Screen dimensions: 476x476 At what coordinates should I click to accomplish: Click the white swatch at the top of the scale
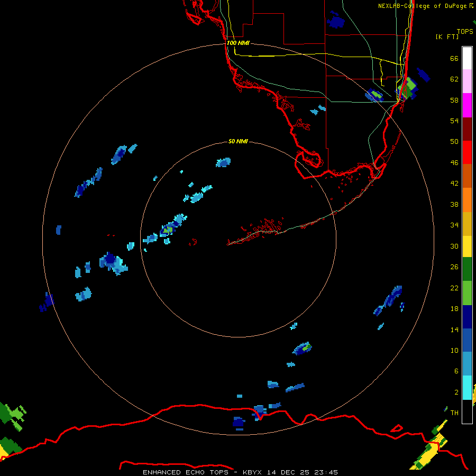(x=467, y=58)
